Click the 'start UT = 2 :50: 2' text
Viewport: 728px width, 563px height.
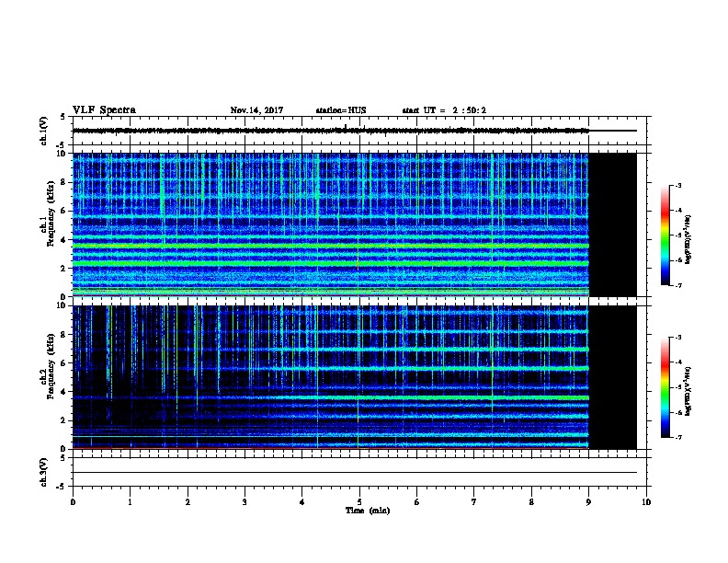pos(444,110)
